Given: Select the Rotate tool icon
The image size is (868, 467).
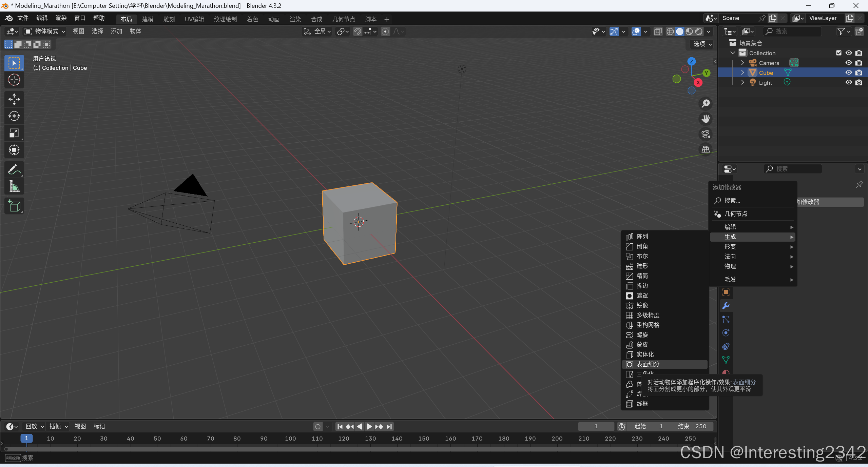Looking at the screenshot, I should 14,116.
